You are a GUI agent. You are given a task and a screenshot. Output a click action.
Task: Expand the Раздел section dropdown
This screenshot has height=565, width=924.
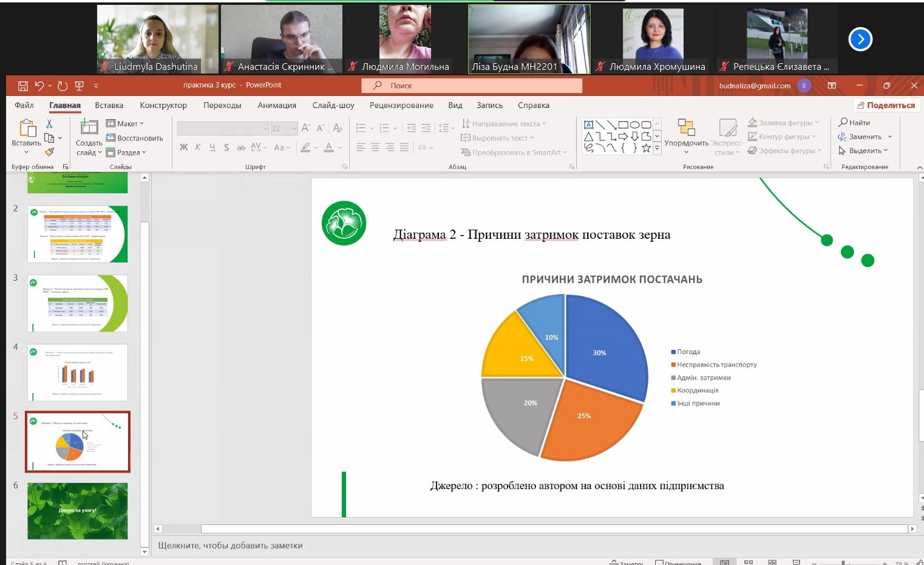click(x=127, y=152)
